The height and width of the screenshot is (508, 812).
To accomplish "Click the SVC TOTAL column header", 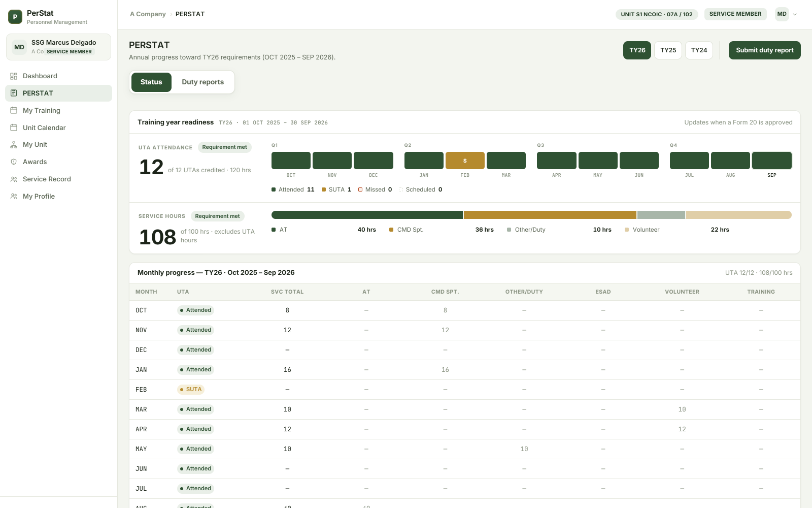I will pos(287,292).
